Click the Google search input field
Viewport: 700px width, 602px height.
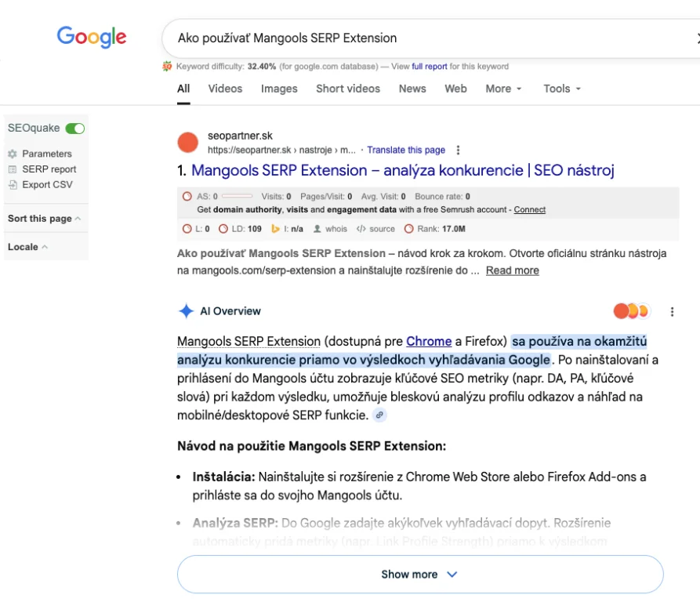423,38
